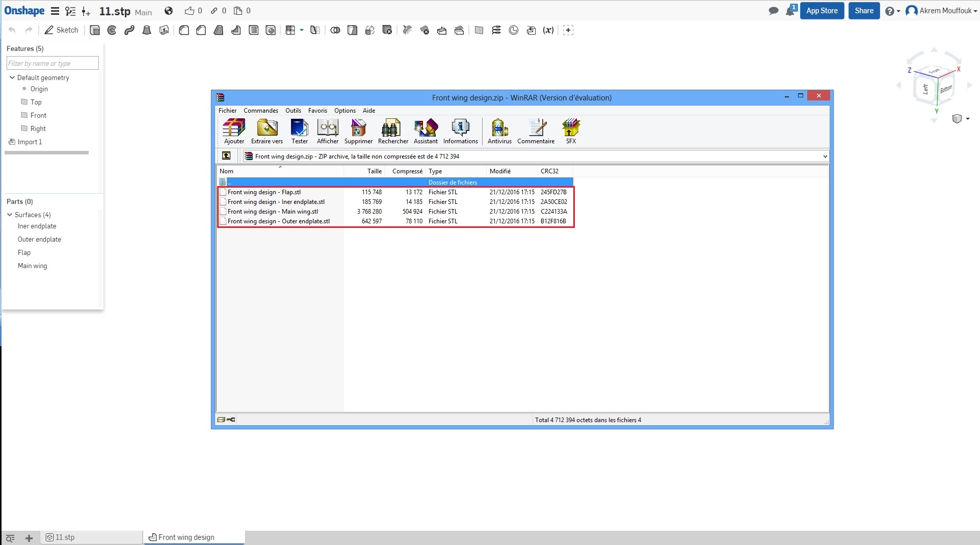Click WinRAR Tester toolbar button
Viewport: 980px width, 545px height.
point(300,131)
